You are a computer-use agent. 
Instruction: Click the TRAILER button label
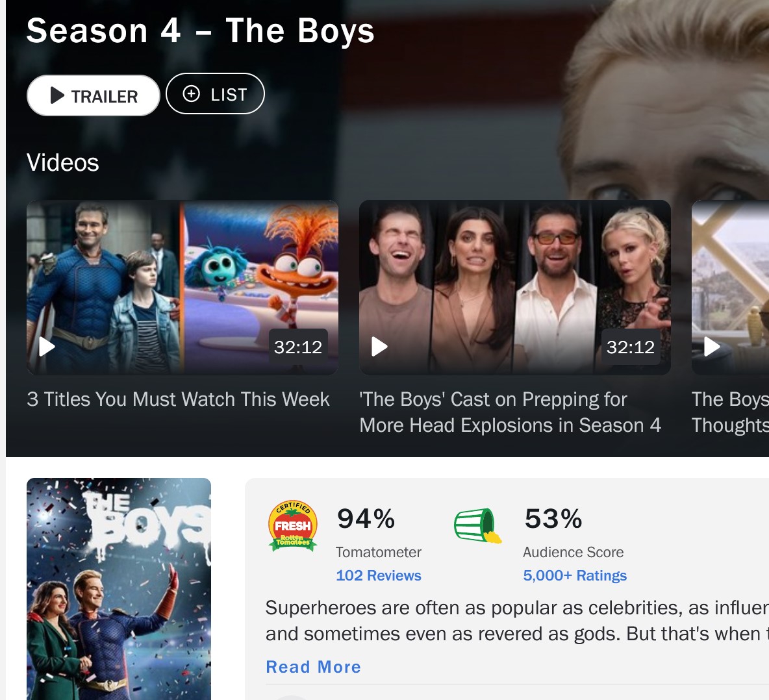click(105, 97)
